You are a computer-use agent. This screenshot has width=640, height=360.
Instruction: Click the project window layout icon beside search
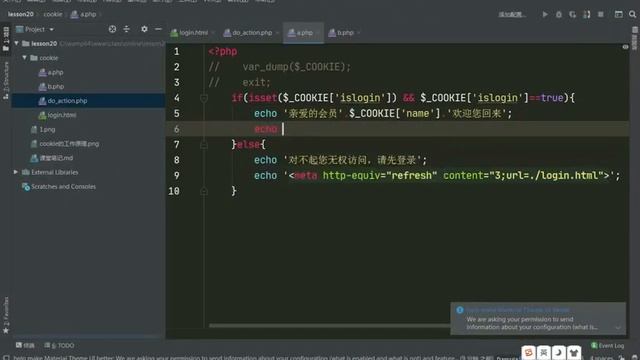click(x=619, y=14)
